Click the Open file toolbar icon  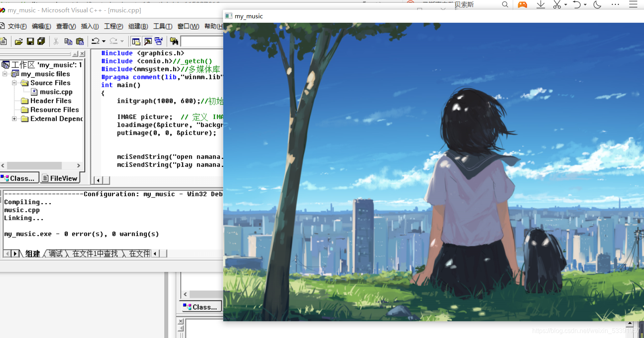(x=18, y=41)
